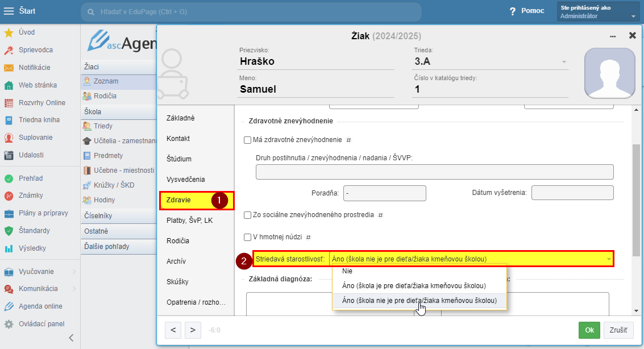Open logged-in Administrátor dropdown
The width and height of the screenshot is (644, 349).
pos(599,12)
